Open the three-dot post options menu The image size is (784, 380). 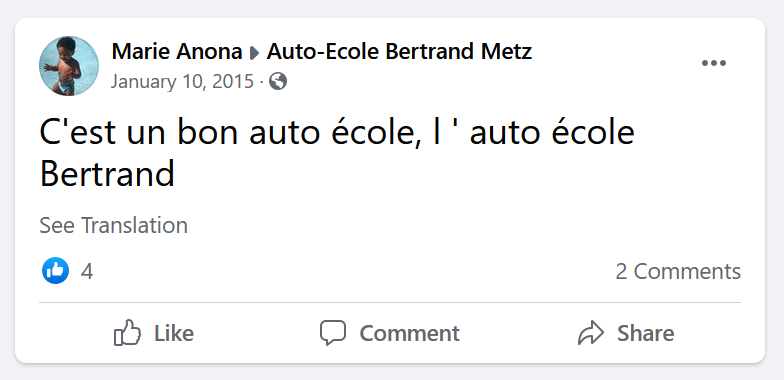714,63
